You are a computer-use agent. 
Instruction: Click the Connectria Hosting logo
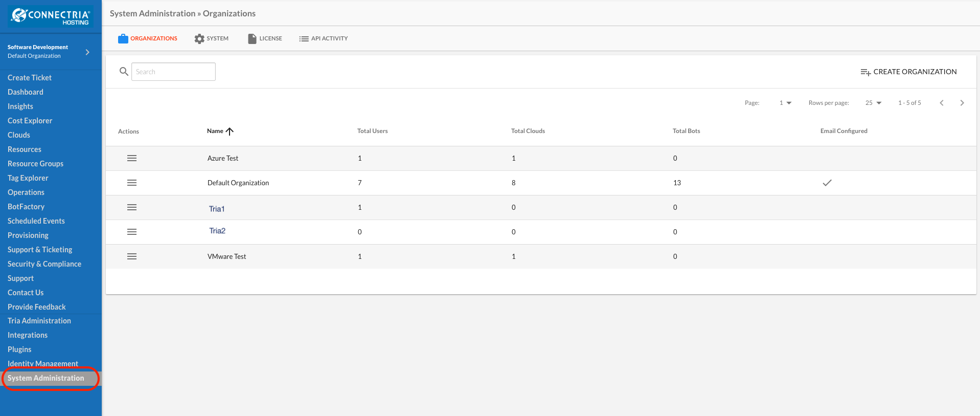click(x=51, y=16)
